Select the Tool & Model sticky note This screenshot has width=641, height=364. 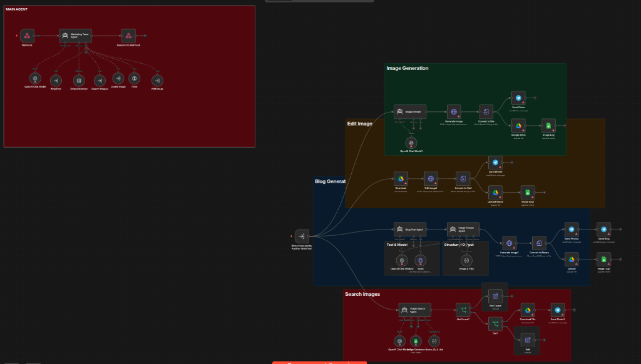(412, 258)
